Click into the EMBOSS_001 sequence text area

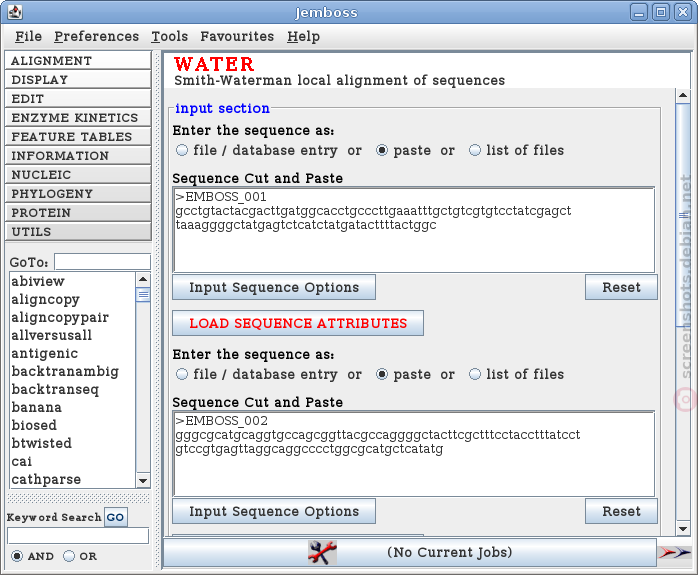pos(414,230)
